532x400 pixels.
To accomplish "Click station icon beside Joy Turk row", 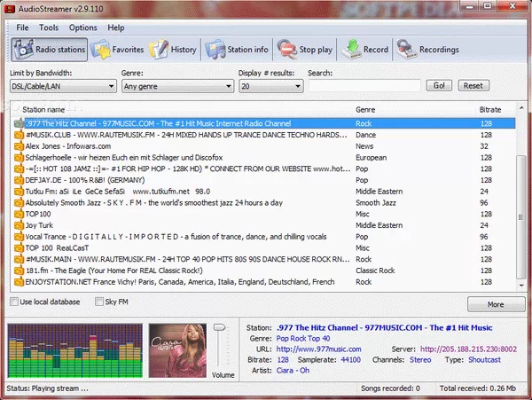I will click(x=19, y=225).
